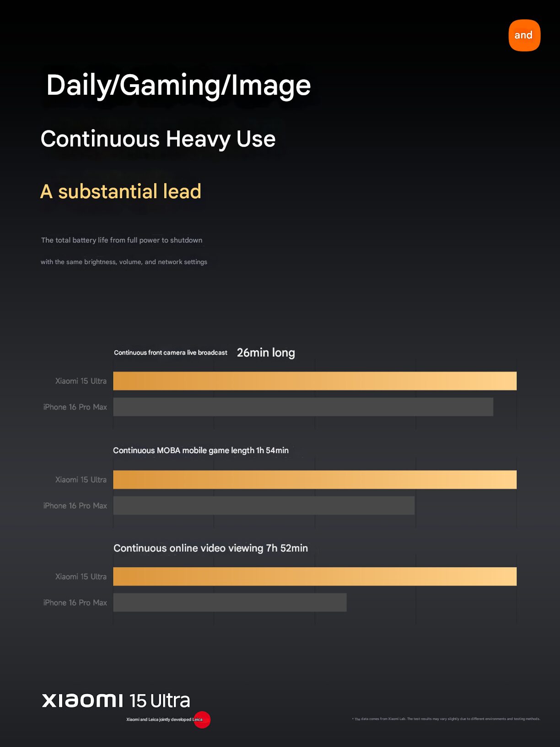Click "The total battery life" description line
Screen dimensions: 560x747
tap(122, 240)
